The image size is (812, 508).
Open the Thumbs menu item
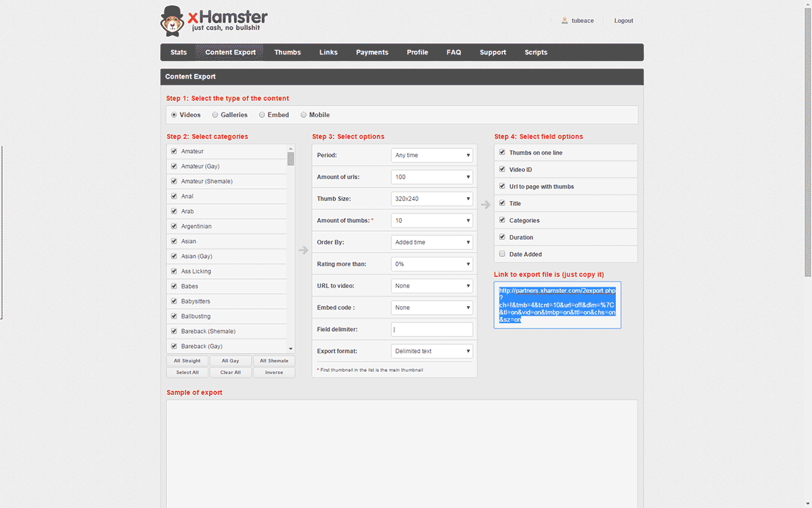(288, 52)
